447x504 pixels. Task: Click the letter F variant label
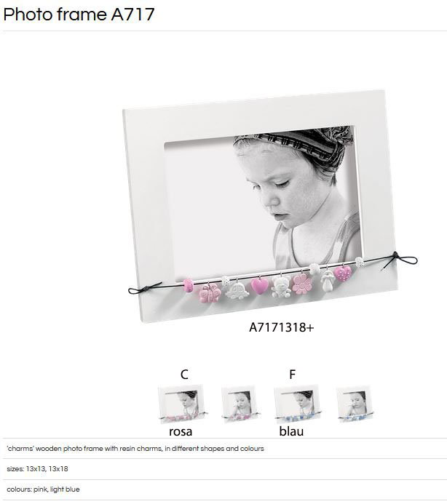pos(292,375)
